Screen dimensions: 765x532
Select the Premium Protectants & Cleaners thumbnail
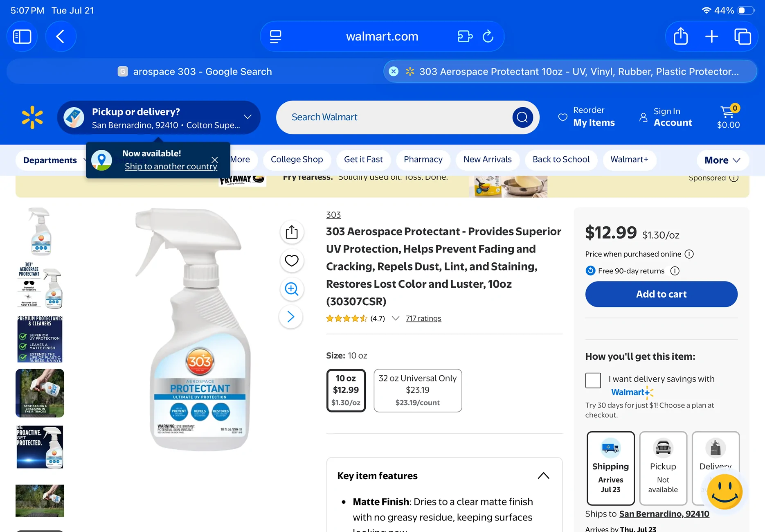tap(40, 339)
